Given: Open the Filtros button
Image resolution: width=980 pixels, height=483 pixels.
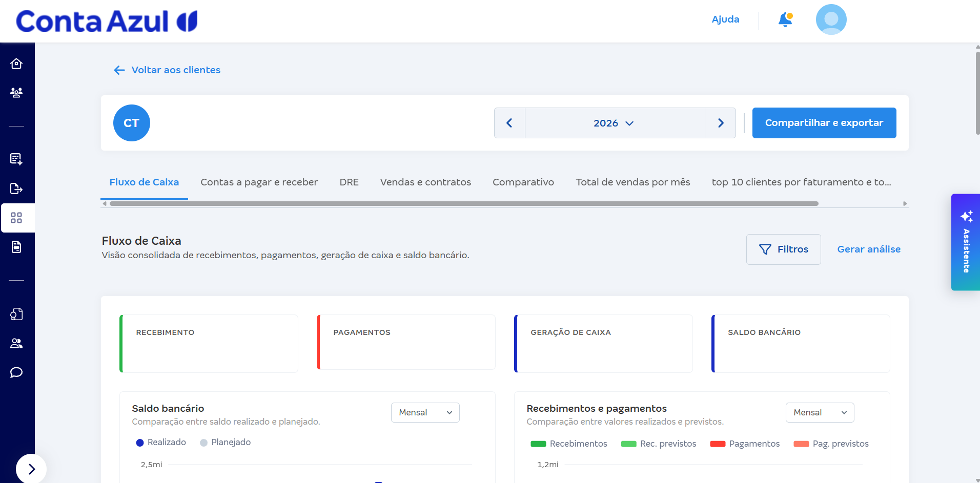Looking at the screenshot, I should click(x=783, y=249).
